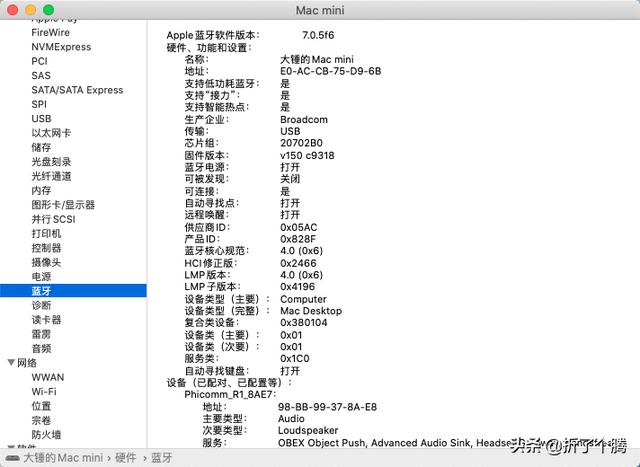Click 硬件 in the path bar
Screen dimensions: 640x467
126,458
